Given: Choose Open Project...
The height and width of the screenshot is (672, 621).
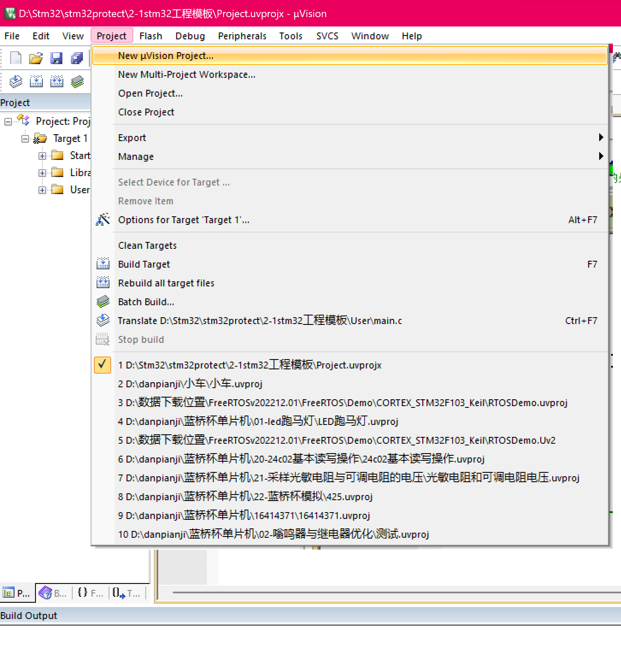Looking at the screenshot, I should 350,93.
